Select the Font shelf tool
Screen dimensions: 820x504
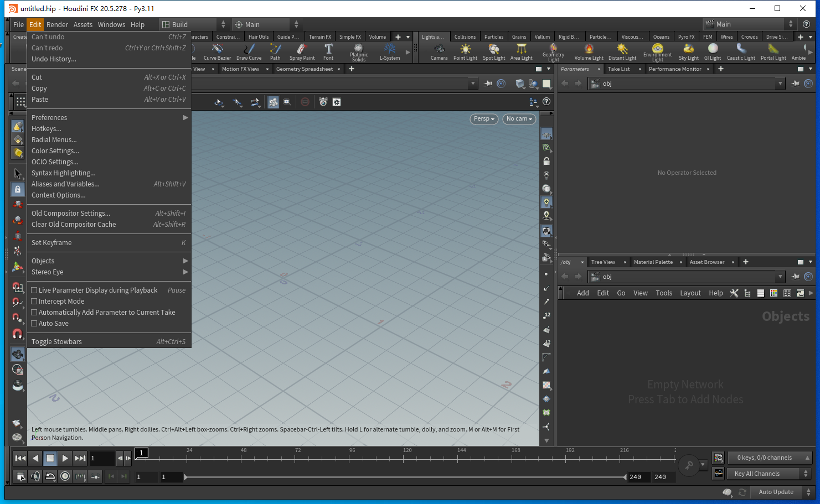pos(328,52)
